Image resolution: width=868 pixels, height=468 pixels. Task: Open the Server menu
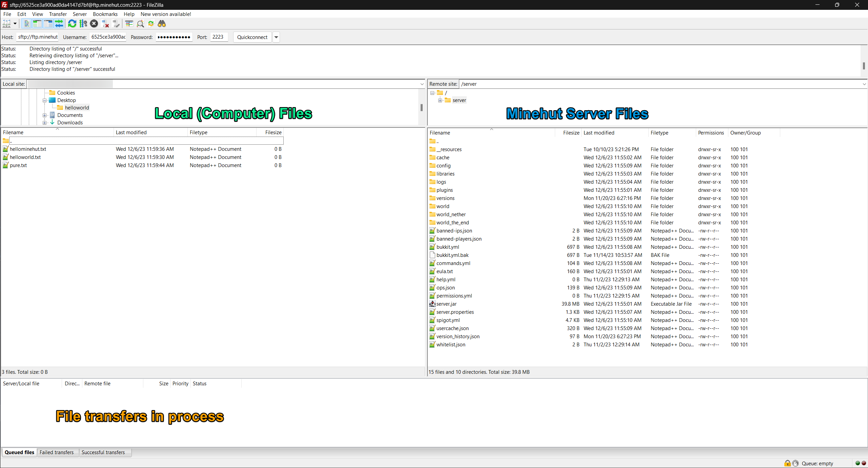pyautogui.click(x=80, y=14)
